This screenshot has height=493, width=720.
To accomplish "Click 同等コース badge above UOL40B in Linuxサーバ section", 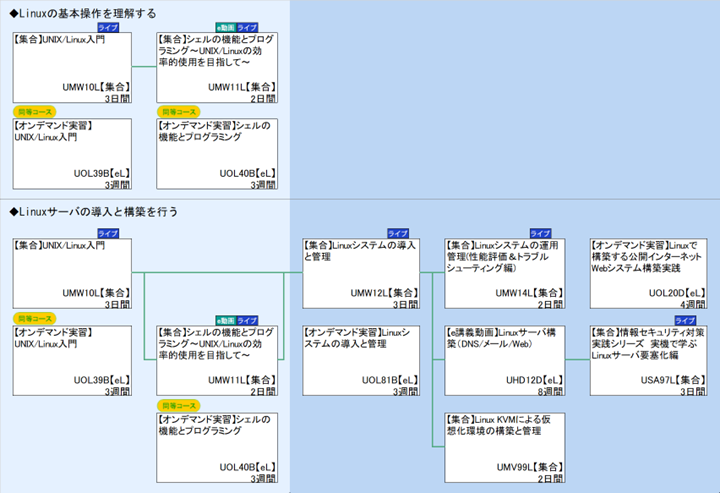I will 179,405.
